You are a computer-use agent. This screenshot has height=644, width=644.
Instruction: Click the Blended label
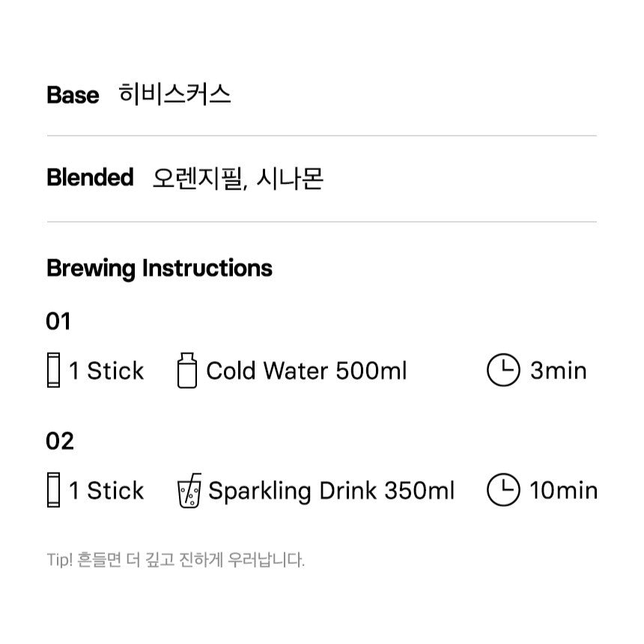[x=90, y=177]
